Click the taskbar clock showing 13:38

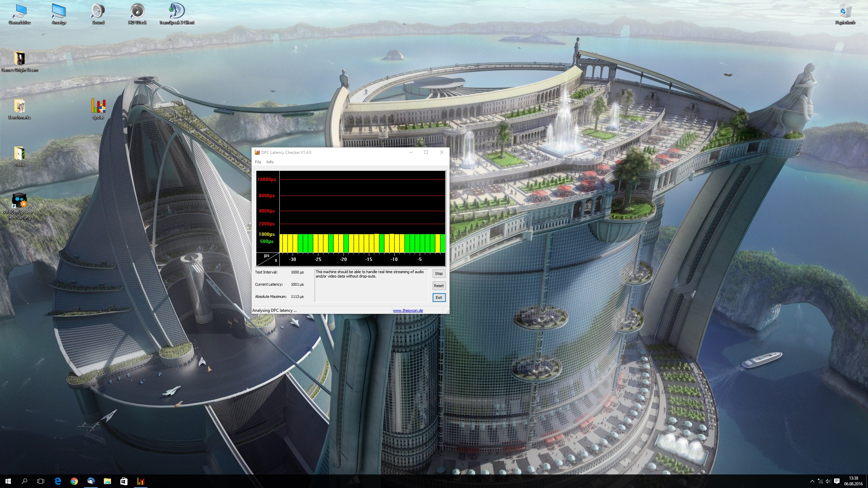853,481
